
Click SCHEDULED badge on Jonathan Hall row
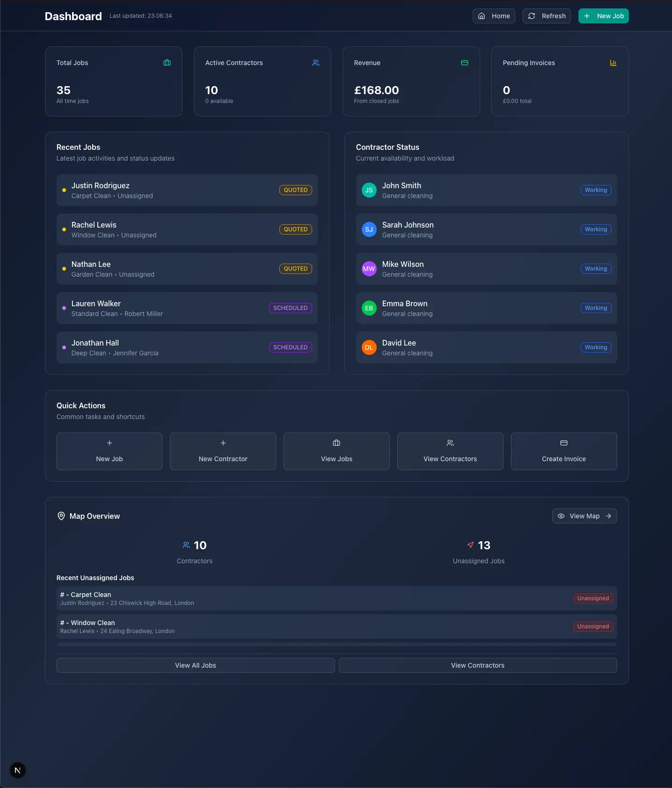pos(291,347)
